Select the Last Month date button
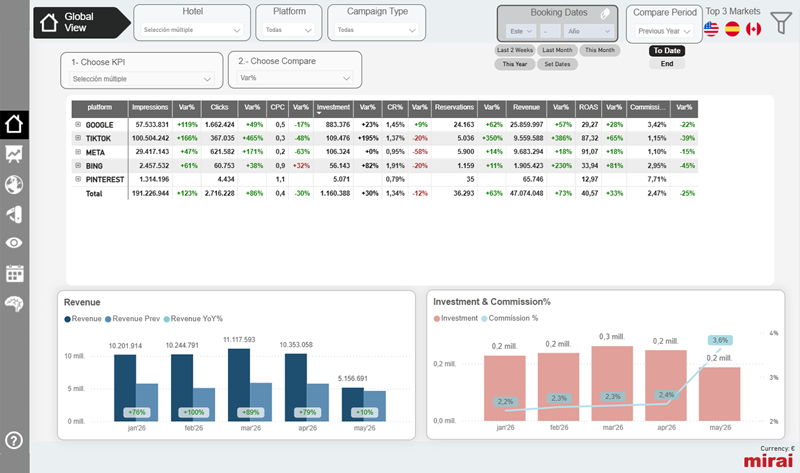Image resolution: width=800 pixels, height=473 pixels. click(x=557, y=50)
